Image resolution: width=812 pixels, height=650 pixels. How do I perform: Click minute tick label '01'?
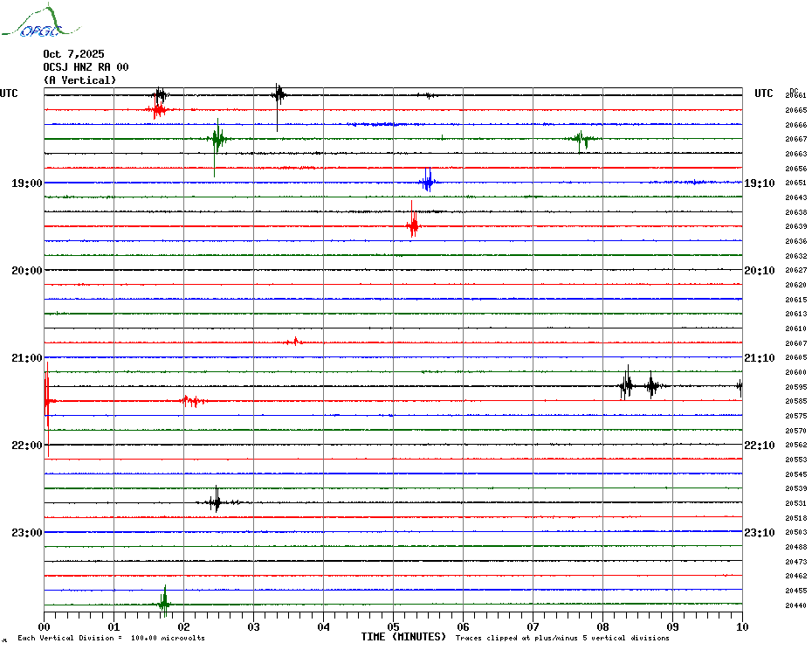[114, 626]
